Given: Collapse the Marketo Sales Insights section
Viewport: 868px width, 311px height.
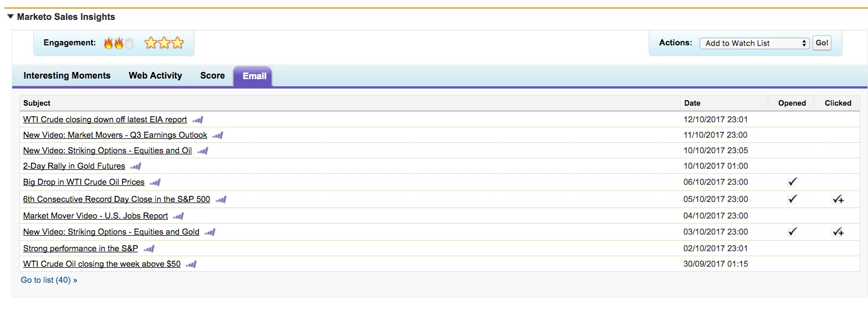Looking at the screenshot, I should 10,17.
